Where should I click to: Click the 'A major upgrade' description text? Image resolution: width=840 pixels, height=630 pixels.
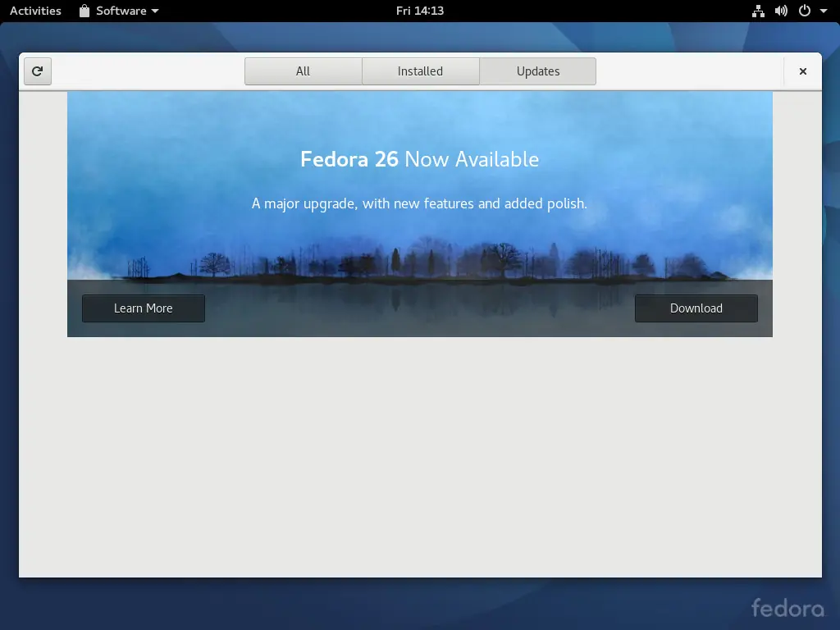419,203
